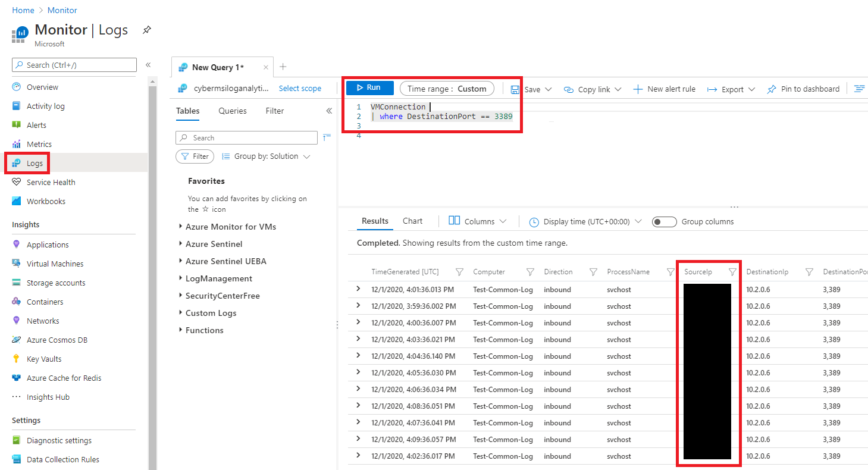Viewport: 868px width, 470px height.
Task: Go to Home breadcrumb
Action: coord(23,10)
